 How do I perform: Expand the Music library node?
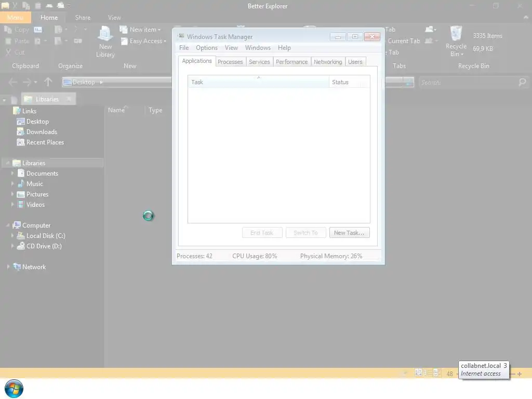pos(12,183)
